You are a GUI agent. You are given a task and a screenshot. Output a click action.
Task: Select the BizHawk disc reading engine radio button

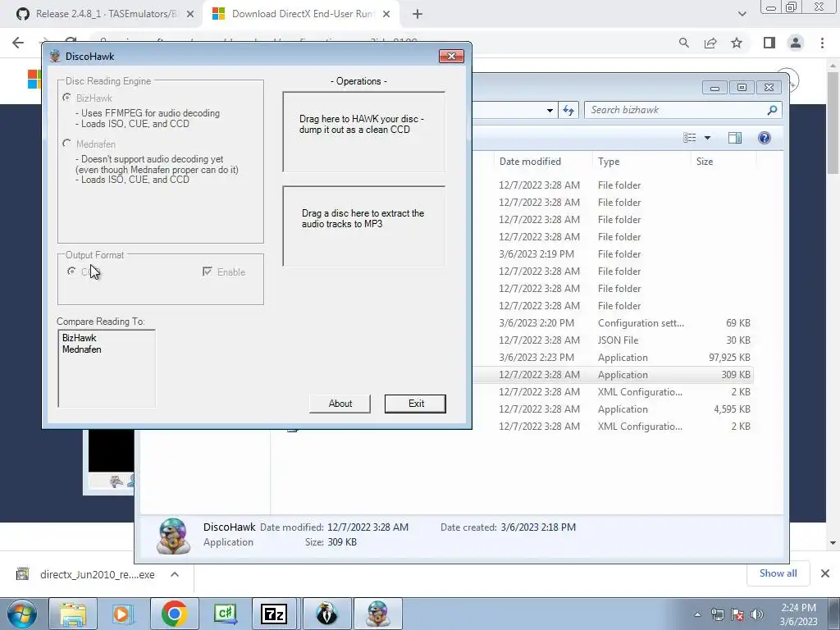coord(67,98)
